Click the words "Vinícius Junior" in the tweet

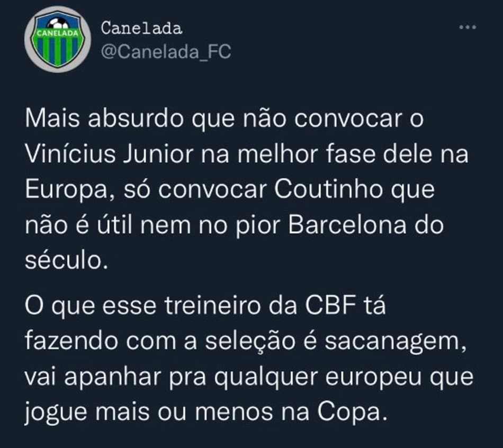109,154
